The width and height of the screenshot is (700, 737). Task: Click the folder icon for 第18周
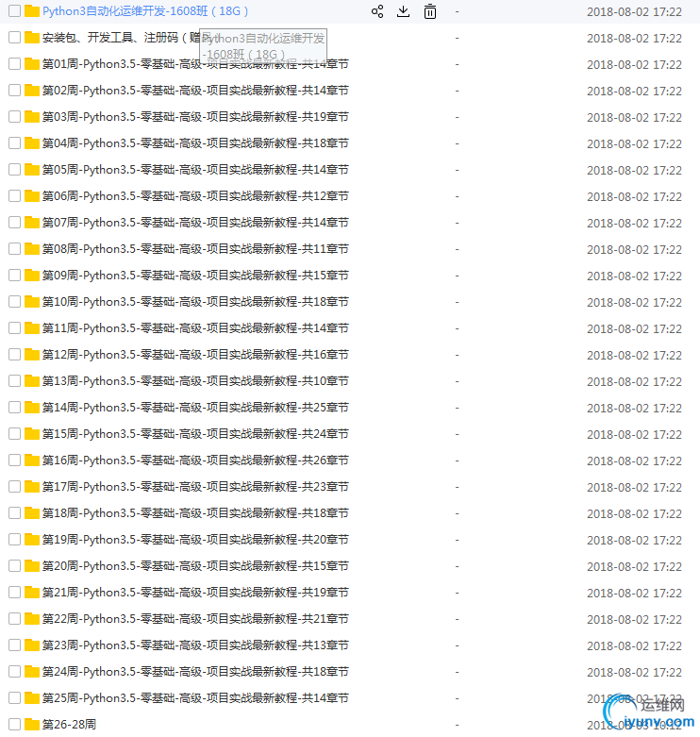click(32, 512)
